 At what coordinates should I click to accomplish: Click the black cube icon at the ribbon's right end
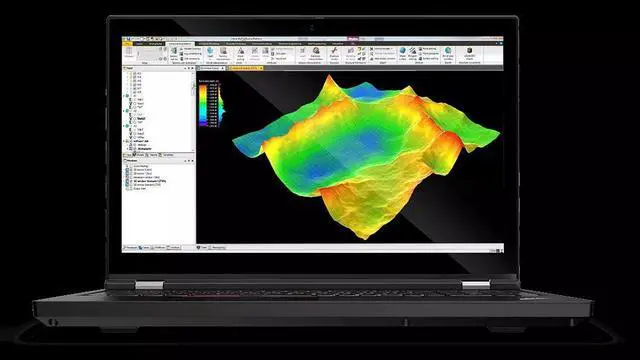tap(469, 51)
